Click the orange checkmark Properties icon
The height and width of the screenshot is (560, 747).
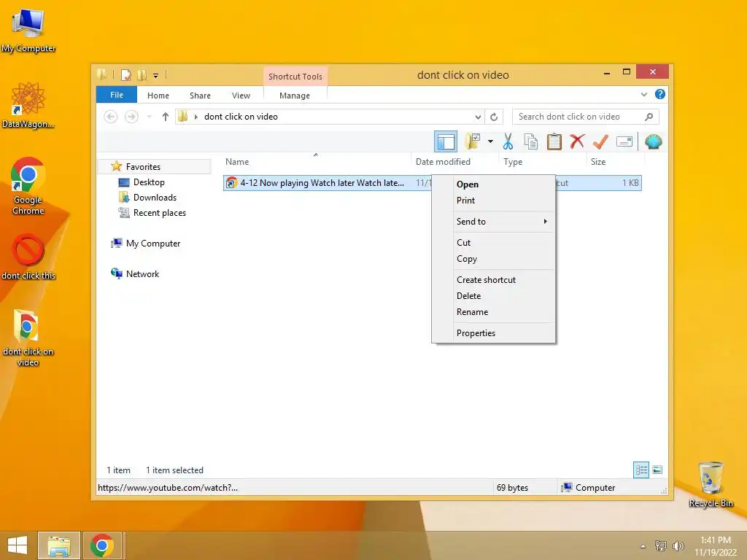600,141
